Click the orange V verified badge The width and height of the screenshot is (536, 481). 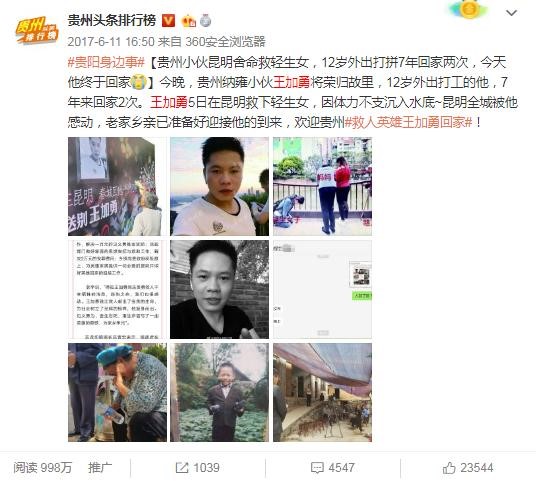pos(168,21)
